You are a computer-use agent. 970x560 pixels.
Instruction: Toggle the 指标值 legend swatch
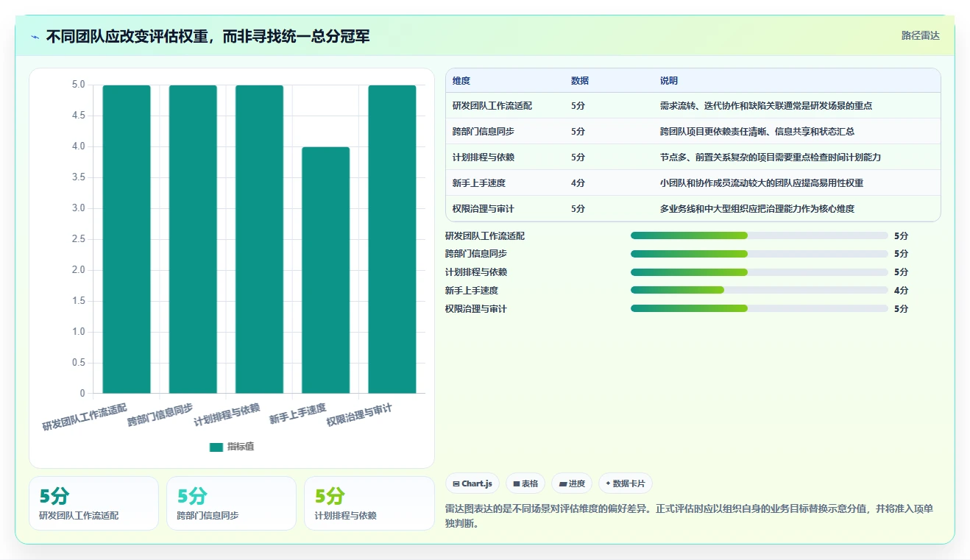(216, 447)
